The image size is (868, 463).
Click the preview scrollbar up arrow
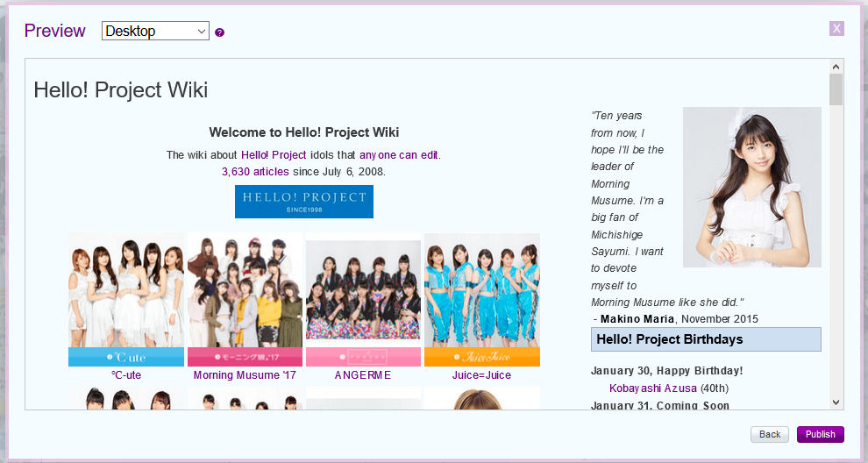click(836, 67)
